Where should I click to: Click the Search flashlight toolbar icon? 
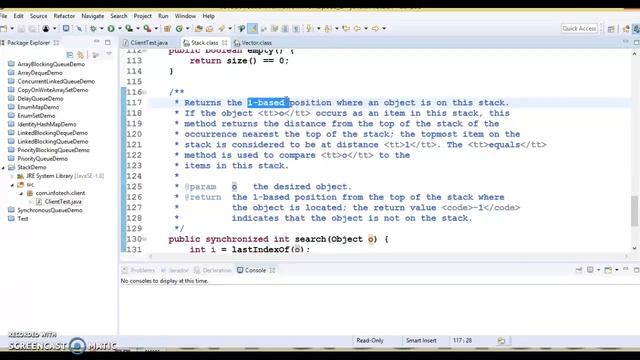[x=222, y=29]
